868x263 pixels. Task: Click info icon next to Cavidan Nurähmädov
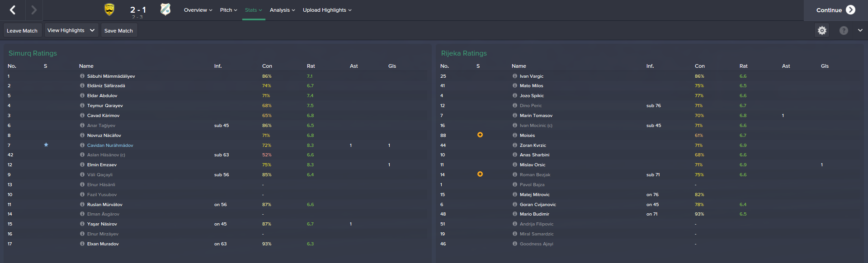pyautogui.click(x=82, y=145)
